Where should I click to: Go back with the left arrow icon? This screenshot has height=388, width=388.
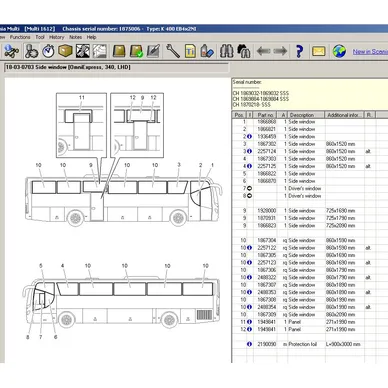pos(263,51)
